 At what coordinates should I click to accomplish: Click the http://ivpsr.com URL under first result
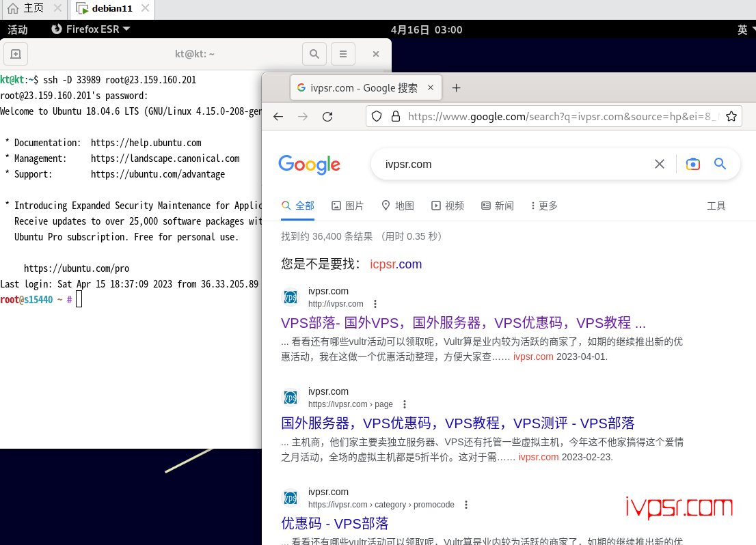coord(336,304)
